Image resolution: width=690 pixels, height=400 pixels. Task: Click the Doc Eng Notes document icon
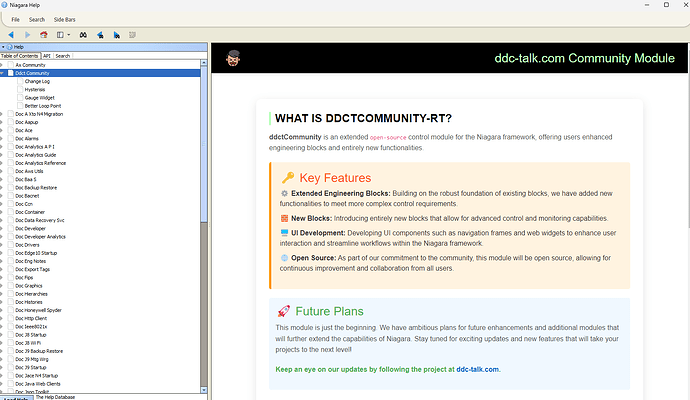[11, 261]
